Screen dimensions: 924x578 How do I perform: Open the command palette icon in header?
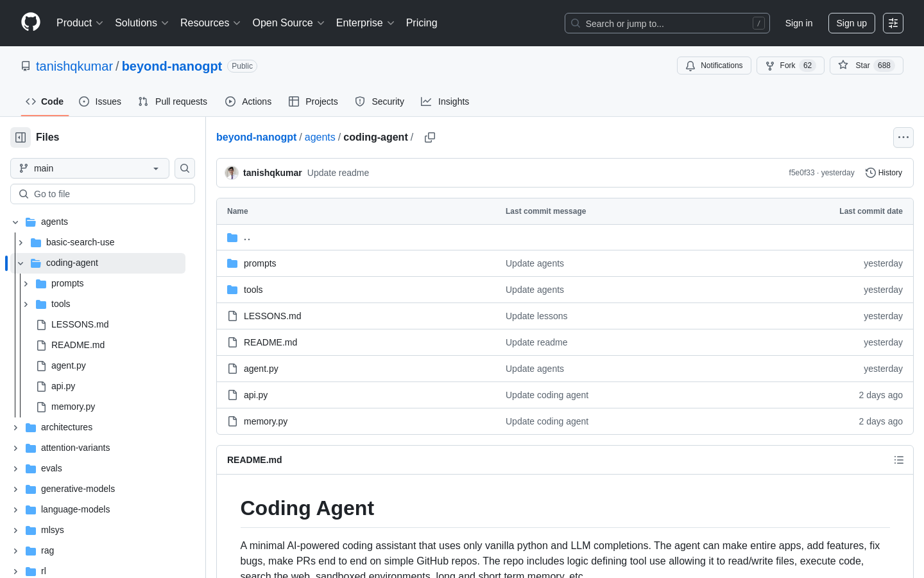[893, 23]
